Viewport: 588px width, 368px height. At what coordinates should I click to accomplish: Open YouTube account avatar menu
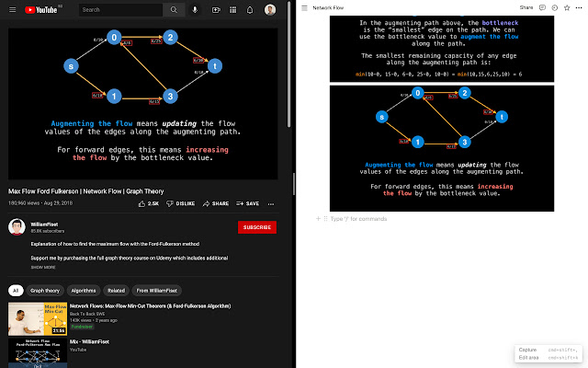coord(270,10)
